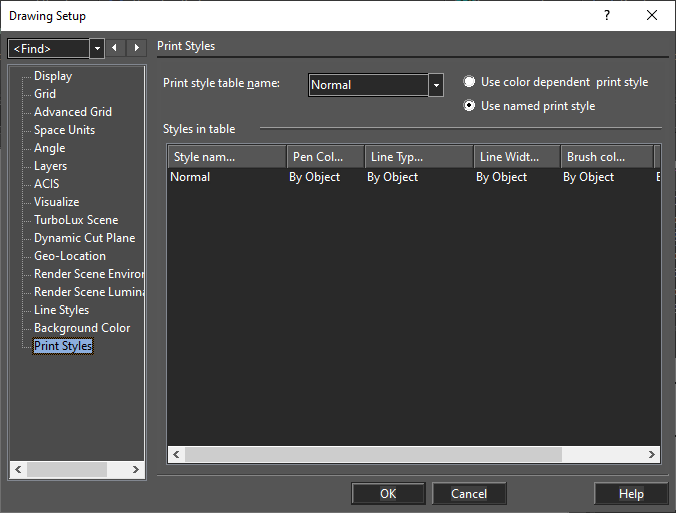Open the Background Color page
Screen dimensions: 676x513
point(82,328)
